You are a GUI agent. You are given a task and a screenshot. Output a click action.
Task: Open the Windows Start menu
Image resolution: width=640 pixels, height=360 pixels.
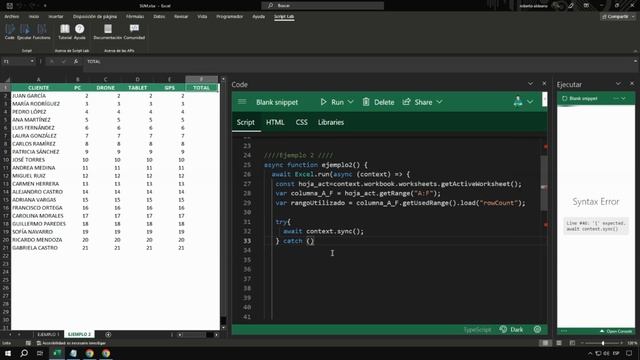pos(8,353)
